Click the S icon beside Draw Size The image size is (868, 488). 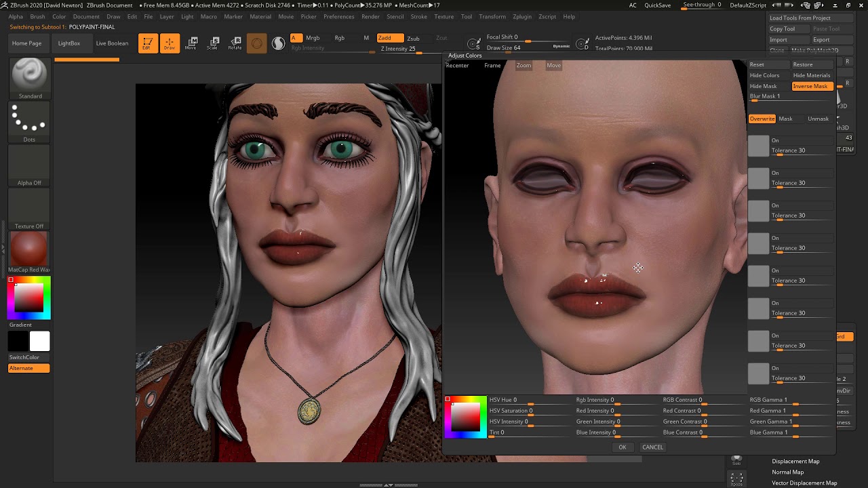click(474, 45)
